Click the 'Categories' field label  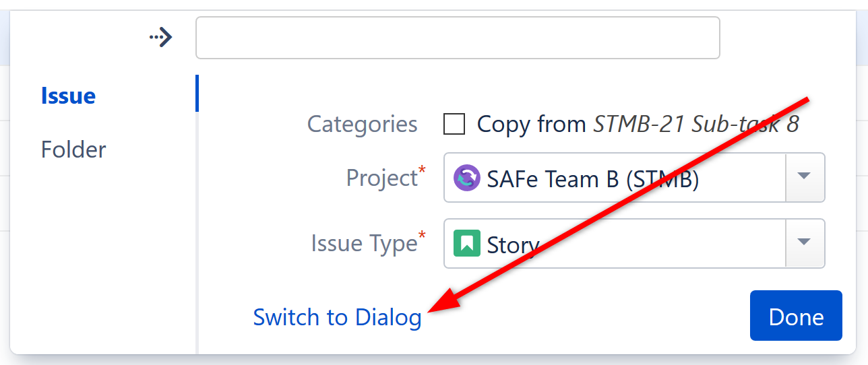(x=362, y=124)
